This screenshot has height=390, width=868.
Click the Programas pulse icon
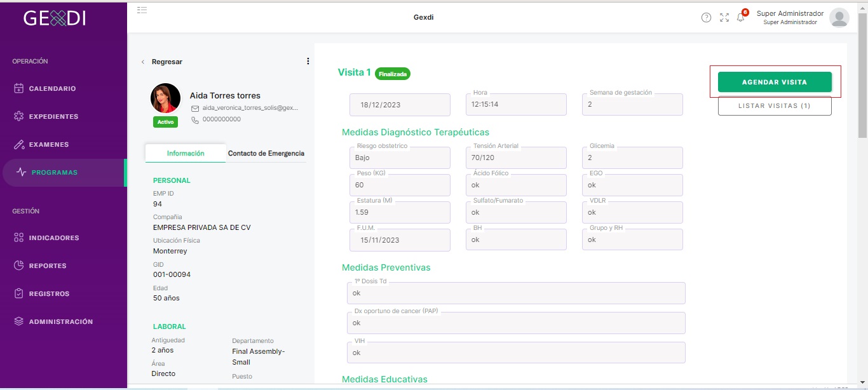tap(22, 172)
